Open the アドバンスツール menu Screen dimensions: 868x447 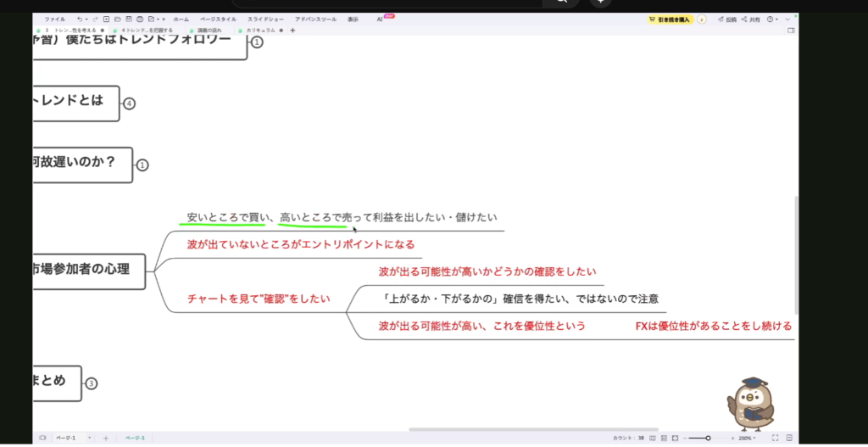coord(315,19)
